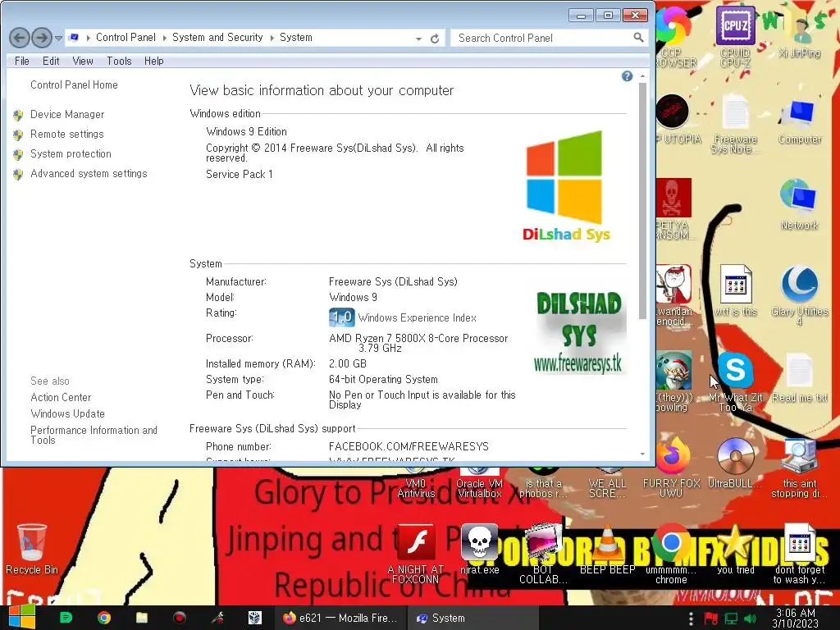
Task: Open the File menu
Action: point(22,61)
